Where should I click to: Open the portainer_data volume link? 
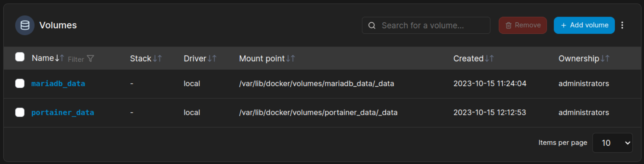[x=62, y=113]
